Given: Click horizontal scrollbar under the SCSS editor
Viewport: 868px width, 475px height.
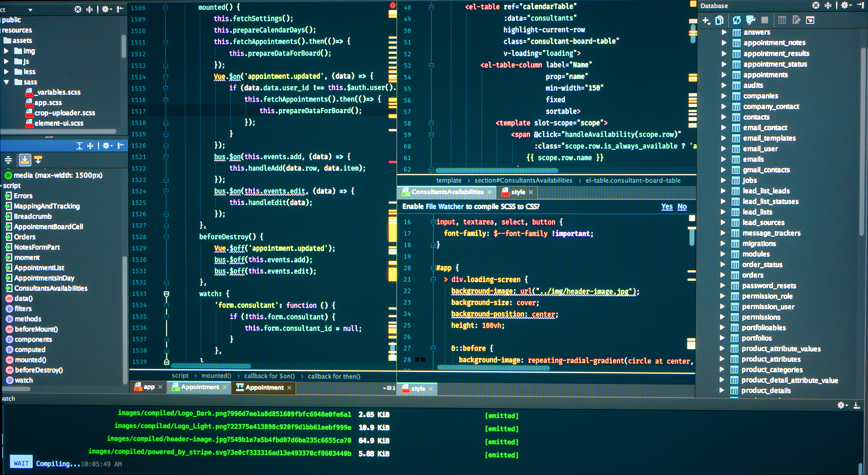Looking at the screenshot, I should coord(493,368).
